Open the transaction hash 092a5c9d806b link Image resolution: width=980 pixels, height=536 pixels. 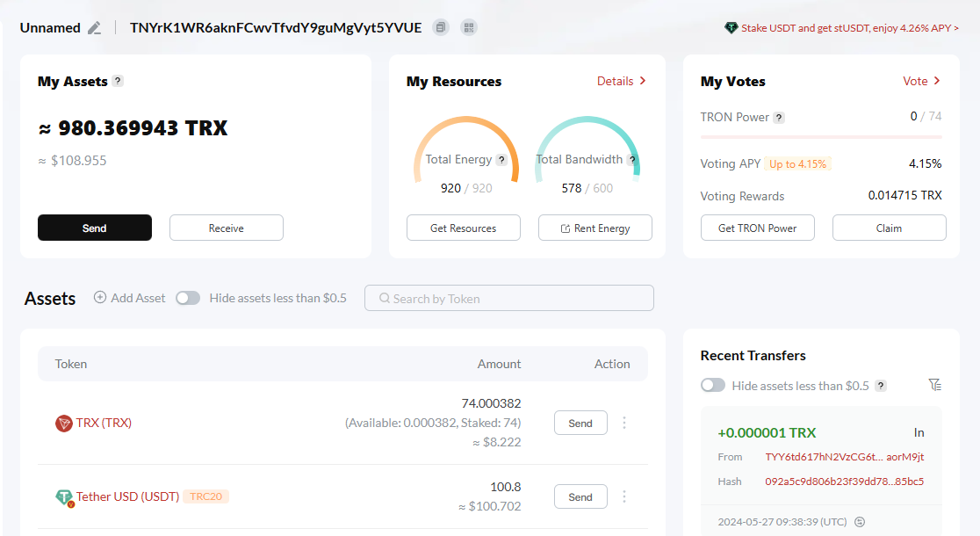[845, 482]
